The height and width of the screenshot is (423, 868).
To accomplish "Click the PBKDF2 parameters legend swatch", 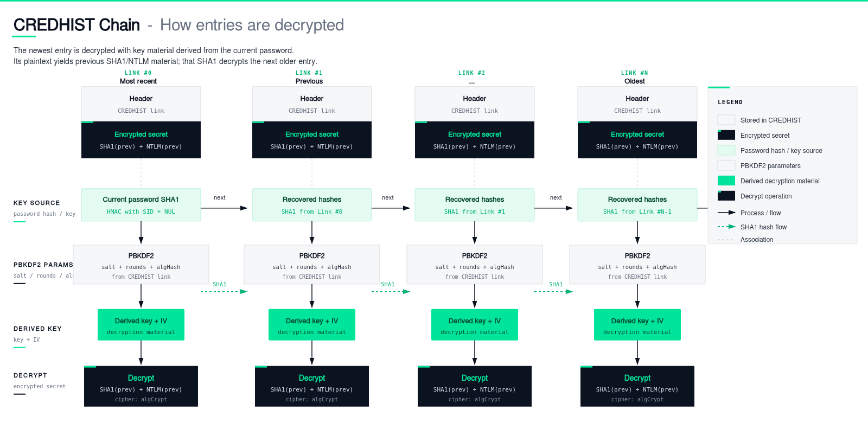I will point(726,165).
